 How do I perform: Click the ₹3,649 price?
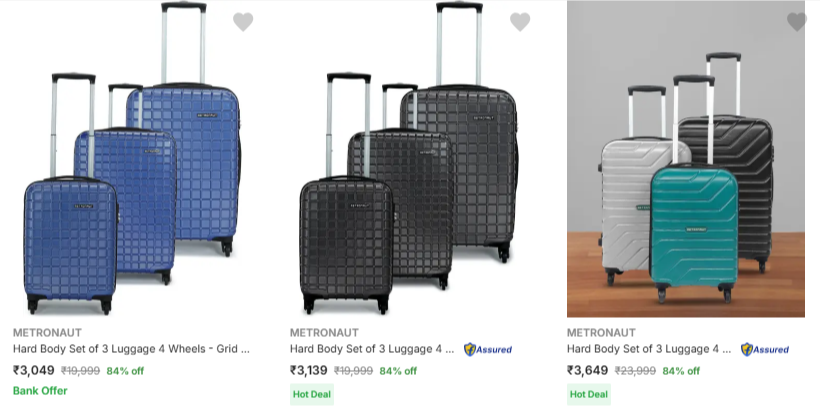coord(587,370)
